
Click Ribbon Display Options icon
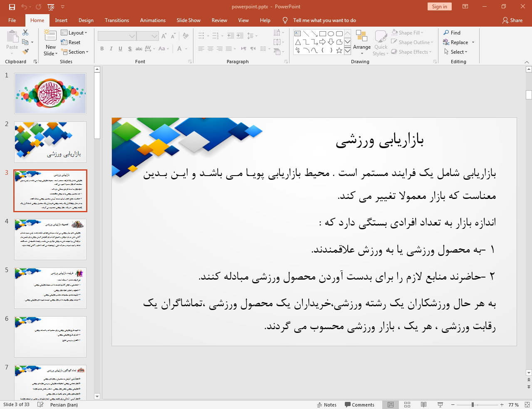465,7
